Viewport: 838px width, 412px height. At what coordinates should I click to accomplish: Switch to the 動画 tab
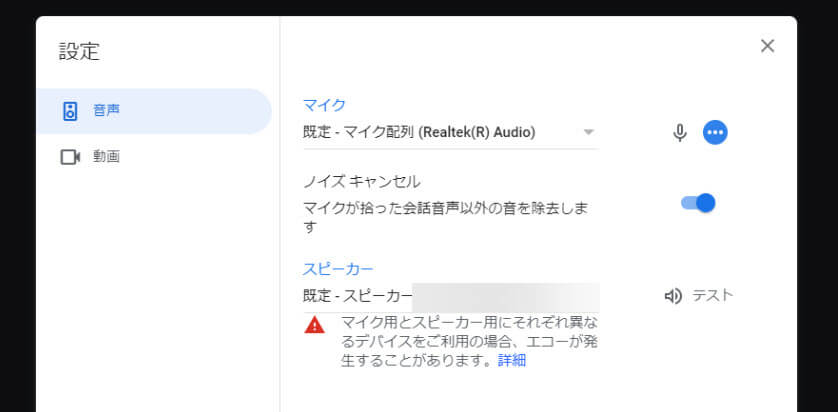coord(154,157)
